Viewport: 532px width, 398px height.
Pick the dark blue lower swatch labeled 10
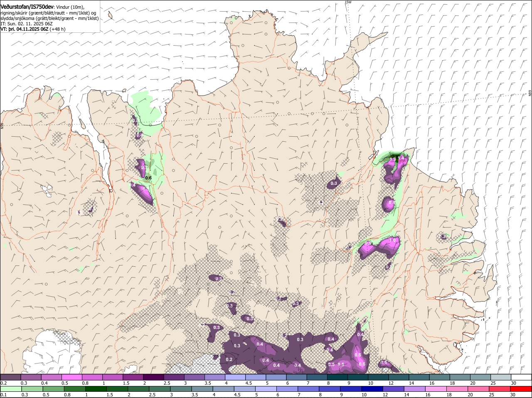tap(372, 389)
